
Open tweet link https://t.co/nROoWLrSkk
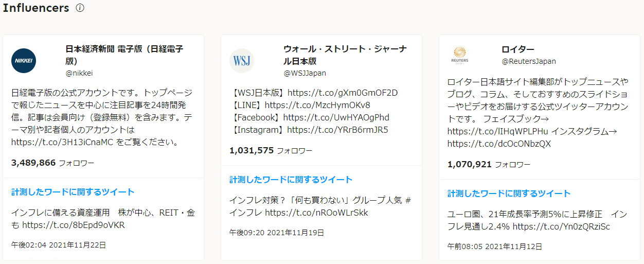(317, 213)
